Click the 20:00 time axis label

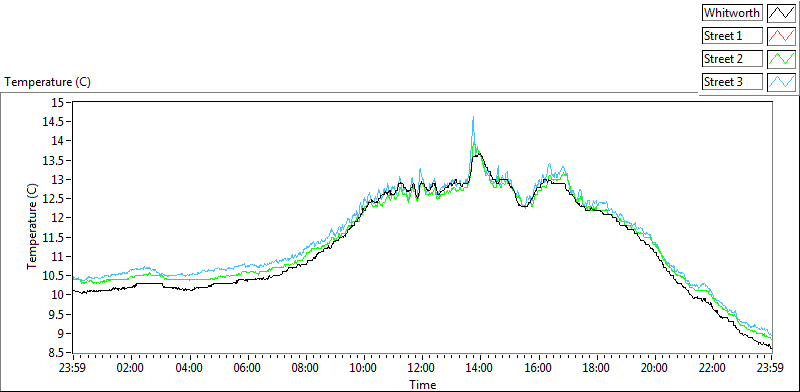point(655,368)
